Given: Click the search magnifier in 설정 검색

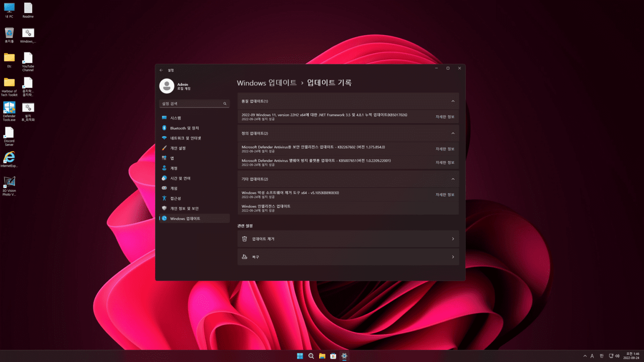Looking at the screenshot, I should (225, 103).
